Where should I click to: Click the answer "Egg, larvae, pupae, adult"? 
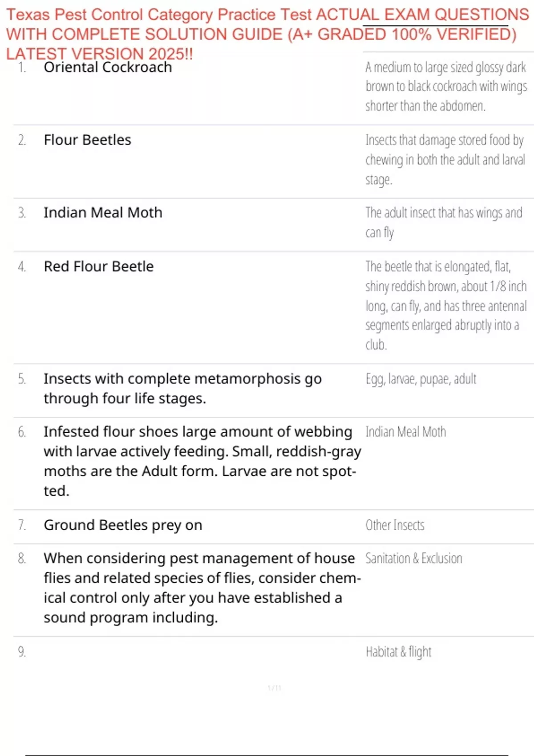tap(421, 379)
